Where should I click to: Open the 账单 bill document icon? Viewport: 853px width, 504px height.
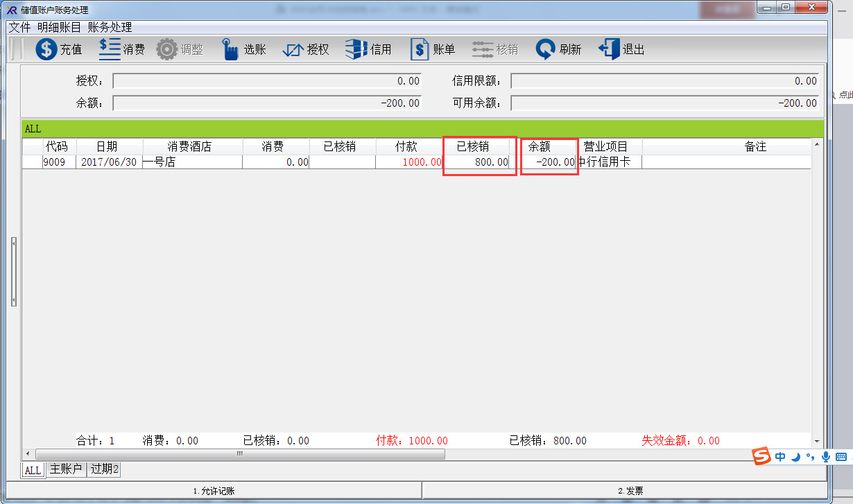pos(420,49)
